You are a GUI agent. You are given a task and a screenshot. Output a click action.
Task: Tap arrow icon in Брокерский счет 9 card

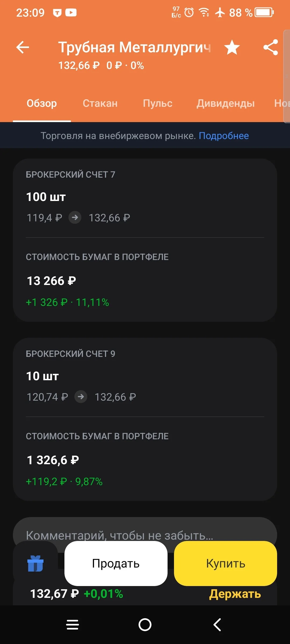point(81,397)
